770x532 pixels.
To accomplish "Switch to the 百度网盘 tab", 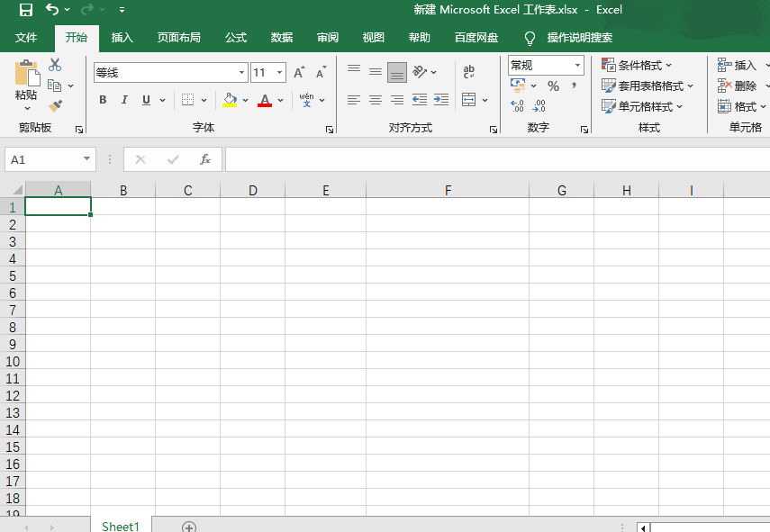I will click(x=476, y=38).
